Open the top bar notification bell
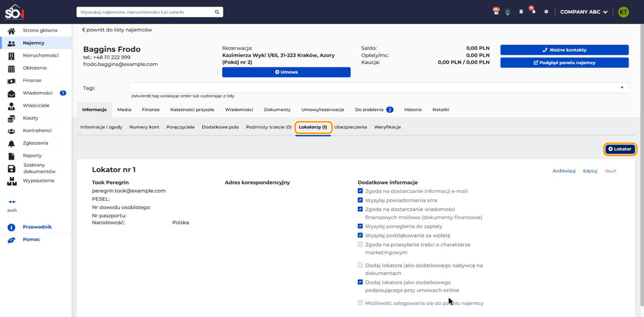The width and height of the screenshot is (644, 317). click(533, 11)
